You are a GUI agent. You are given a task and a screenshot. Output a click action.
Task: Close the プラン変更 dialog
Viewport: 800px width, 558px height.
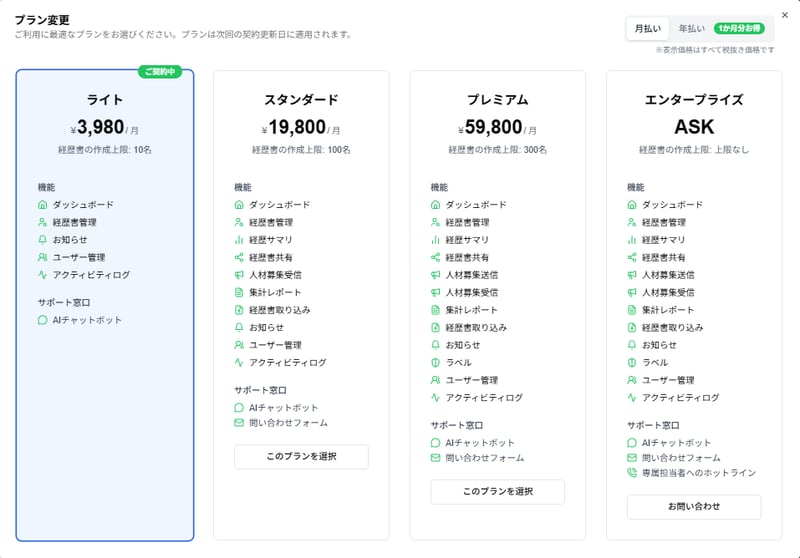(x=785, y=15)
